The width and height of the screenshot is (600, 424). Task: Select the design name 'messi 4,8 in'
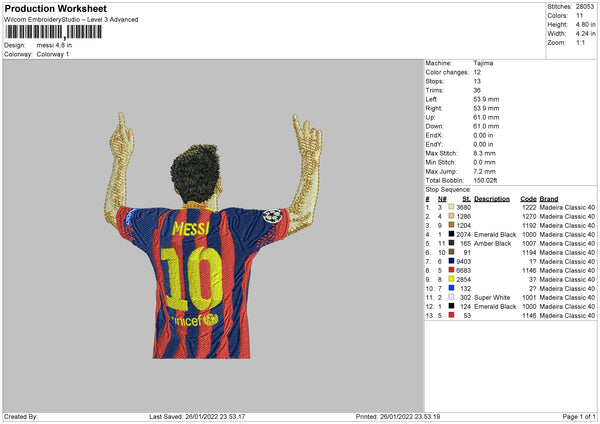(54, 45)
